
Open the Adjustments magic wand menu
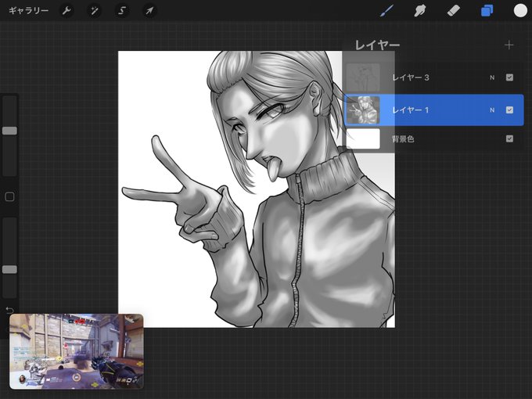pos(95,11)
